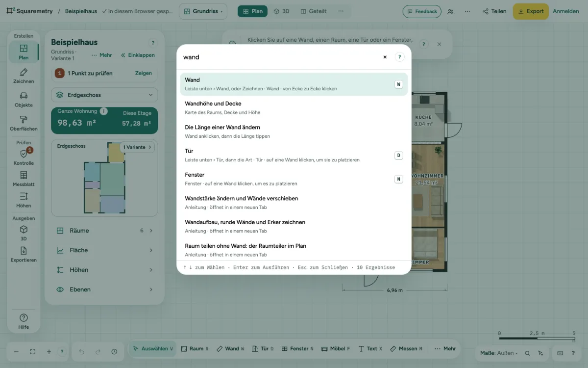
Task: Choose result Die Länge einer Wand ändern
Action: pos(294,131)
